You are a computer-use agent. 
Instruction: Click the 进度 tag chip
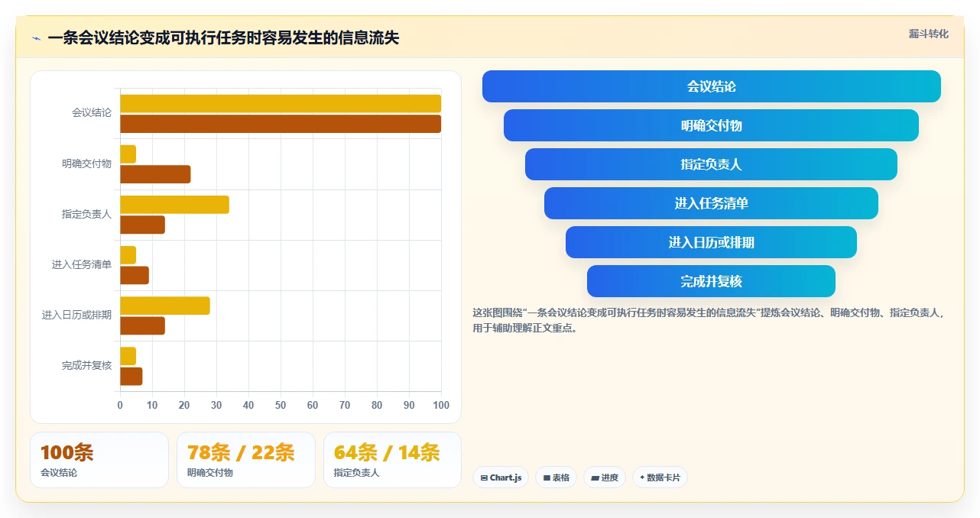tap(605, 478)
